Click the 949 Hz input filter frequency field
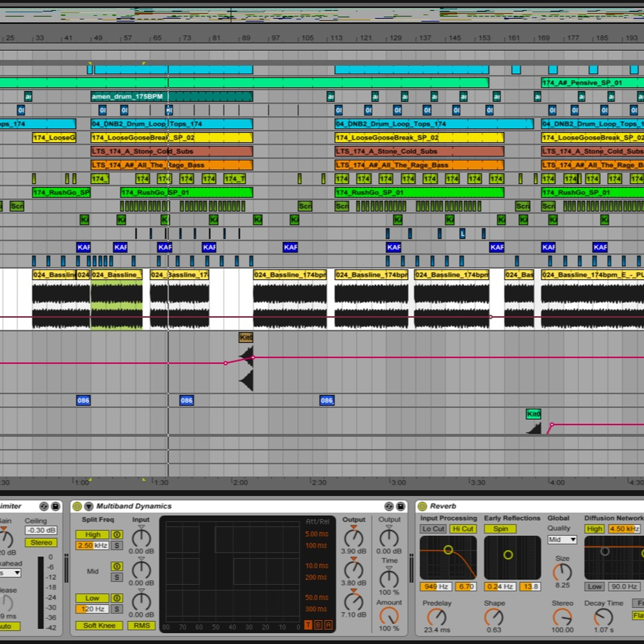The image size is (644, 644). point(436,587)
